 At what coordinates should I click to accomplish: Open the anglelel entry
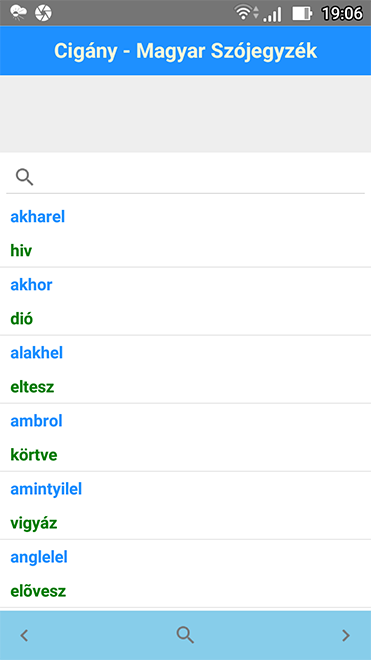[185, 574]
